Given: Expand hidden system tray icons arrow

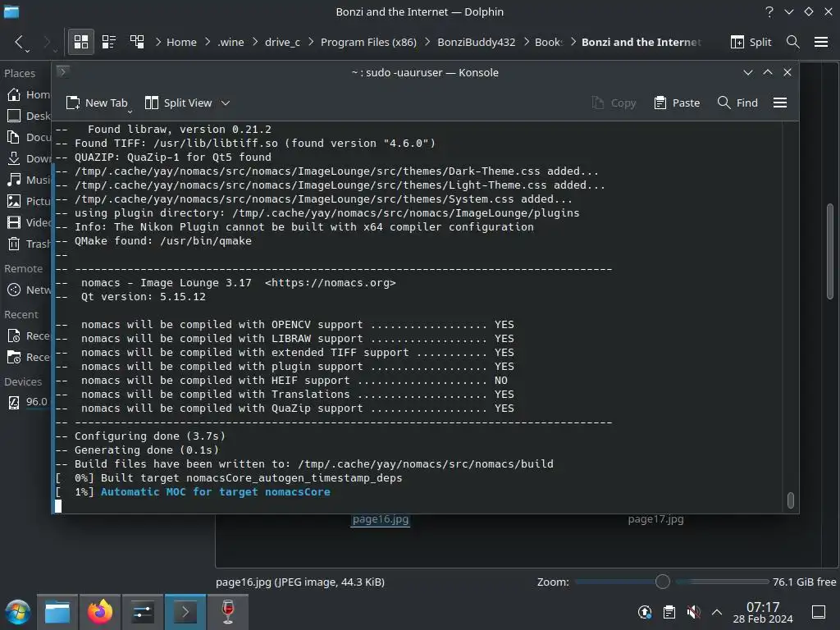Looking at the screenshot, I should click(717, 612).
